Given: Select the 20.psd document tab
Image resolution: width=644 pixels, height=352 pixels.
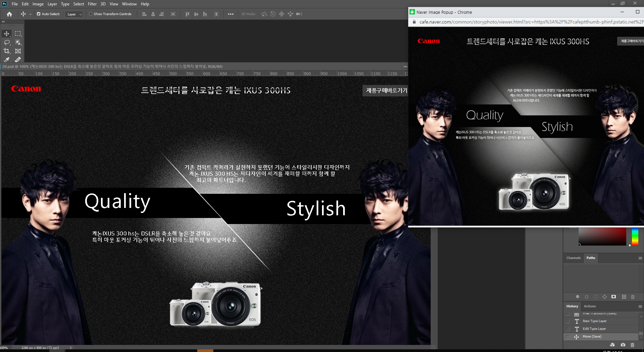Looking at the screenshot, I should 112,67.
